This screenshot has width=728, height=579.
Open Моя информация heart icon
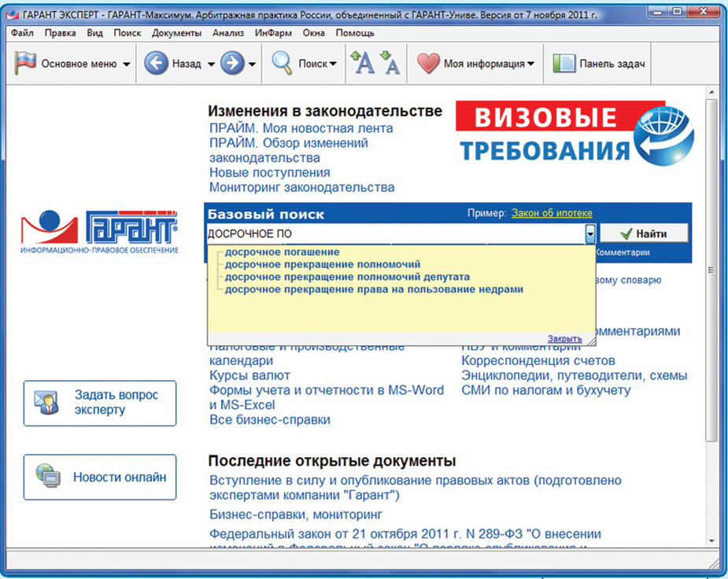pyautogui.click(x=428, y=64)
